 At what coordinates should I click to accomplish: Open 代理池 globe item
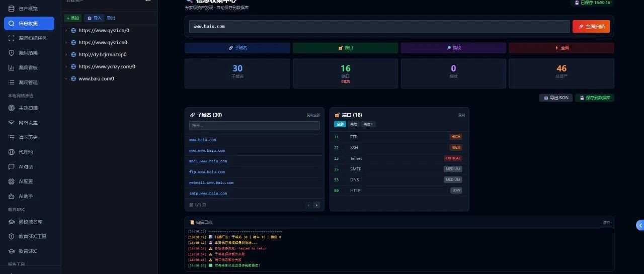pyautogui.click(x=30, y=152)
